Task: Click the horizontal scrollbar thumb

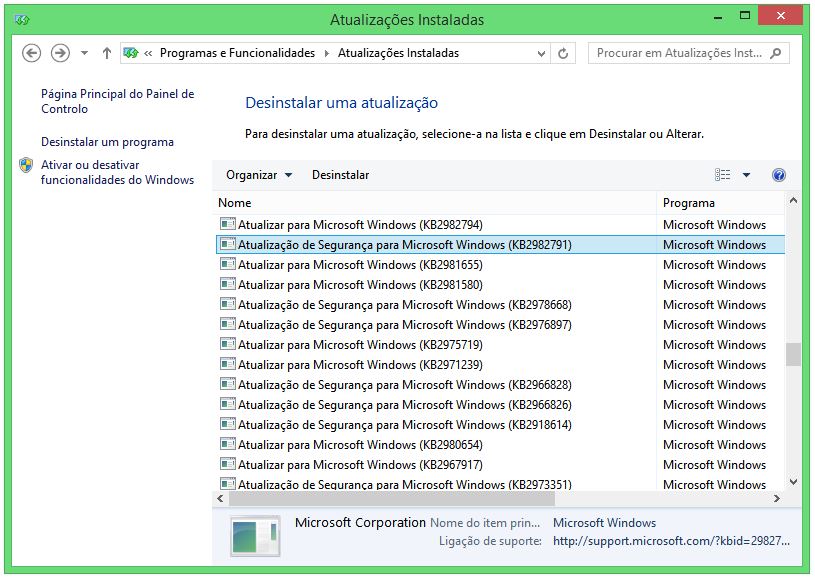Action: click(392, 499)
